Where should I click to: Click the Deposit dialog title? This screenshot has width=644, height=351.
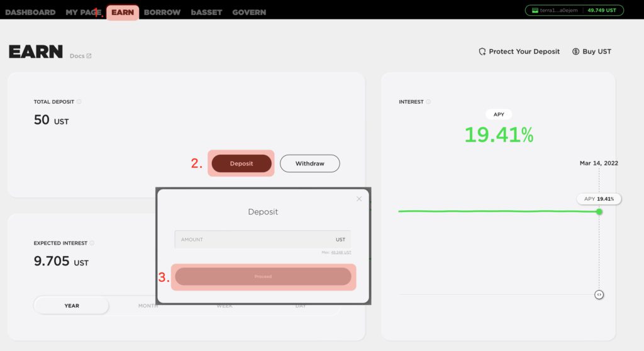263,211
